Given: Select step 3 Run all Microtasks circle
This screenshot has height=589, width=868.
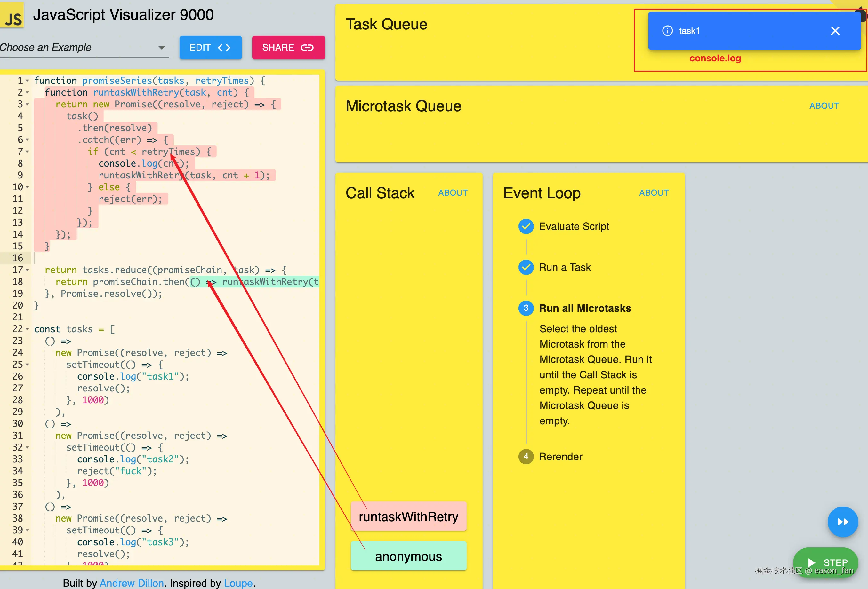Looking at the screenshot, I should 526,308.
